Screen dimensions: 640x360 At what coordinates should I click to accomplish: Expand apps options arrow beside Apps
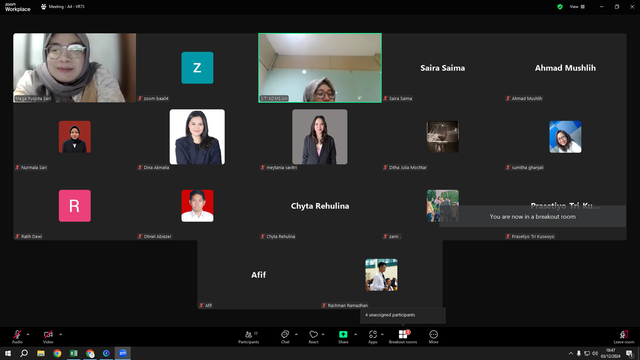(382, 334)
